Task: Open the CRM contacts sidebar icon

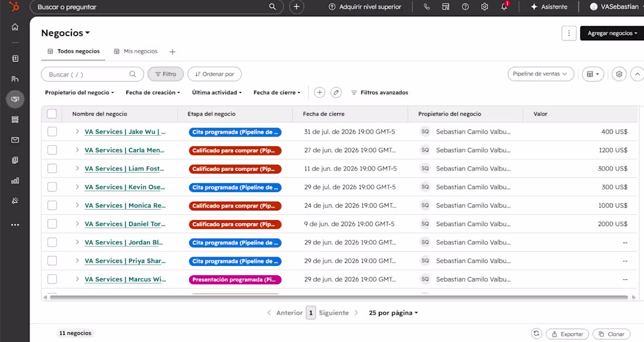Action: click(15, 79)
